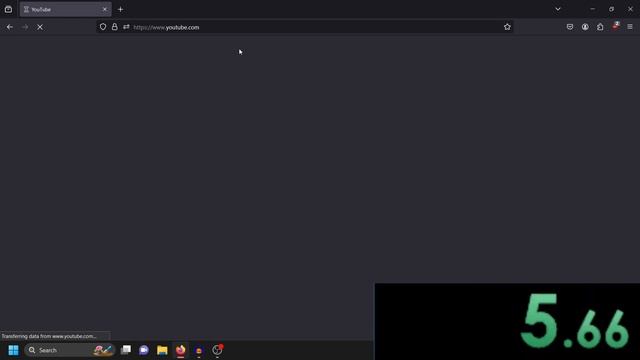Open Firefox account menu
The width and height of the screenshot is (640, 360).
point(585,27)
